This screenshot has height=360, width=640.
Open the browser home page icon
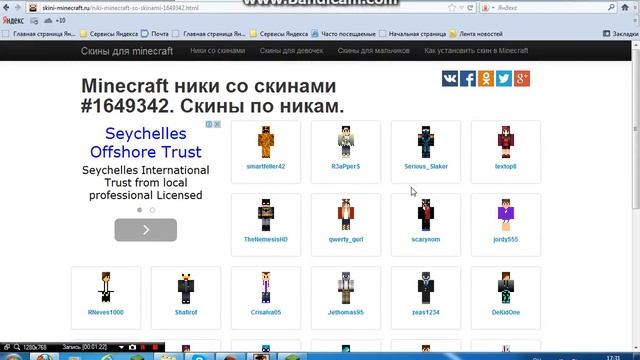click(624, 7)
